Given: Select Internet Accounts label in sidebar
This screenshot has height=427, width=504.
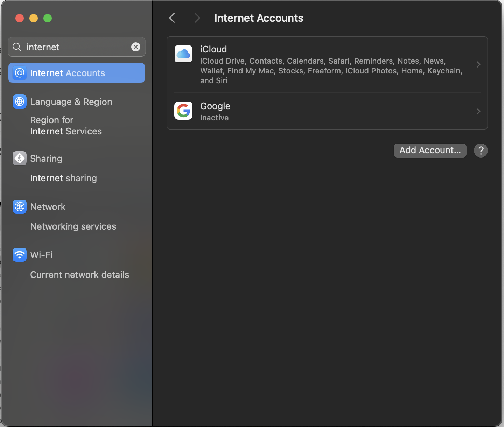Looking at the screenshot, I should click(x=68, y=73).
